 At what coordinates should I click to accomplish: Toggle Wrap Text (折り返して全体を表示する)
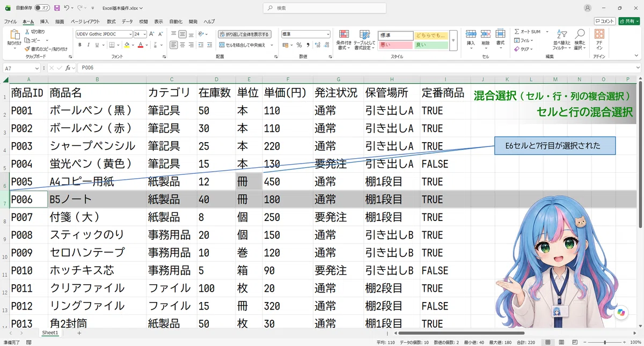coord(245,34)
